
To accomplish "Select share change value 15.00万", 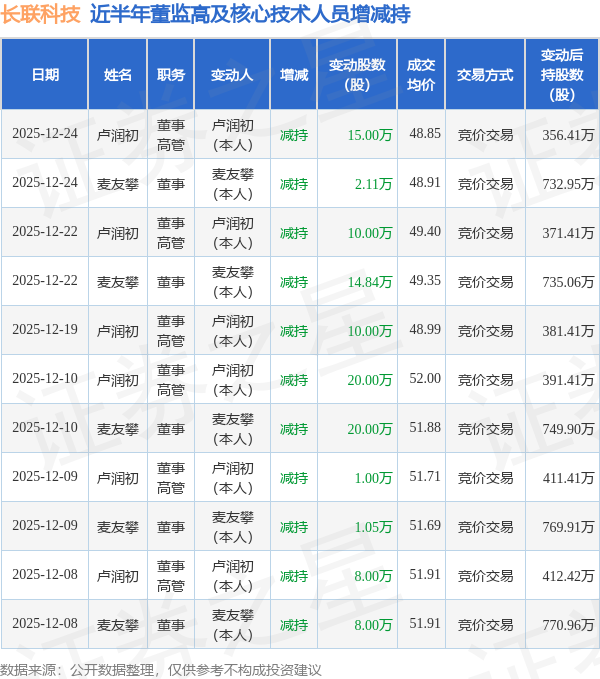I will tap(370, 135).
